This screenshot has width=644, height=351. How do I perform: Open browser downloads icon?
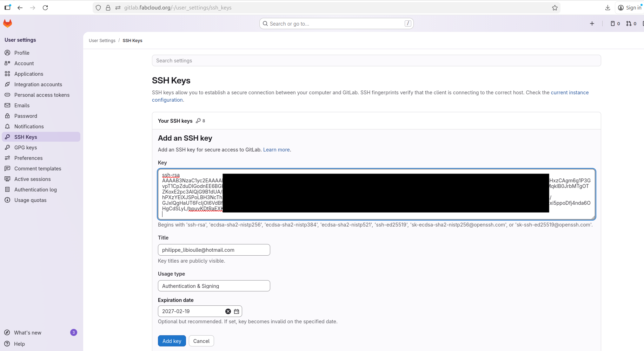click(608, 8)
